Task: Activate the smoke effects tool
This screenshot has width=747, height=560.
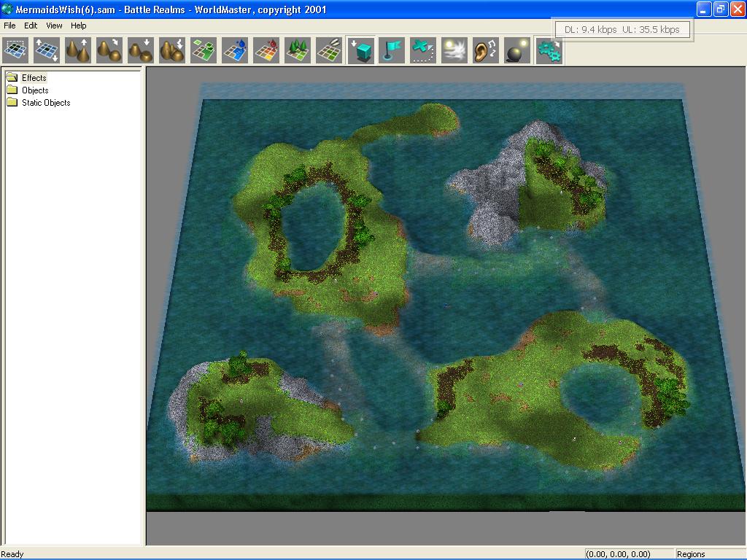Action: 454,50
